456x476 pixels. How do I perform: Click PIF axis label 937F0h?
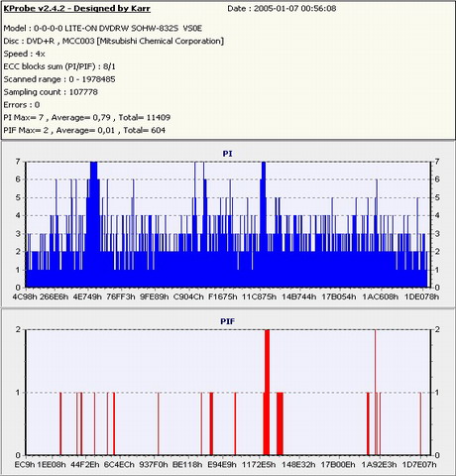[x=154, y=465]
